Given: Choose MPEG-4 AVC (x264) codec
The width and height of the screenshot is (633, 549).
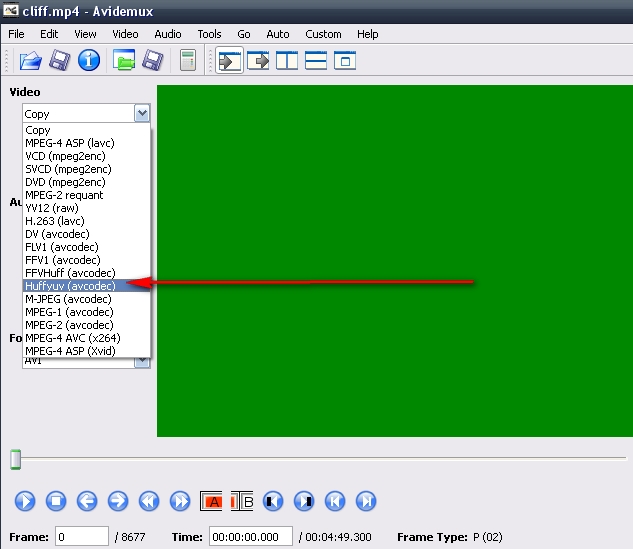Looking at the screenshot, I should point(87,338).
